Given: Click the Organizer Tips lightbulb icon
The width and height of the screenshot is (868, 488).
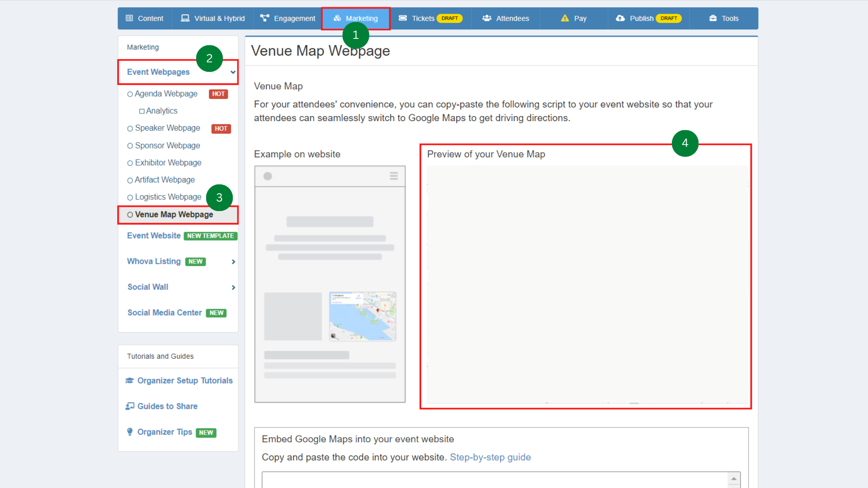Looking at the screenshot, I should pyautogui.click(x=130, y=432).
